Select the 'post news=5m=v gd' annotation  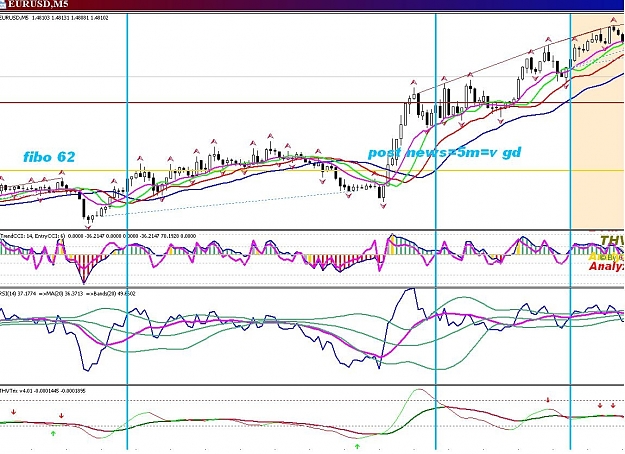point(444,152)
